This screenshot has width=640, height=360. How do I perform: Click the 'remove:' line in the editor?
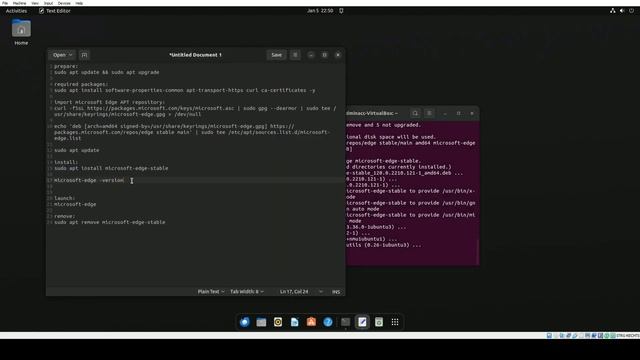64,216
